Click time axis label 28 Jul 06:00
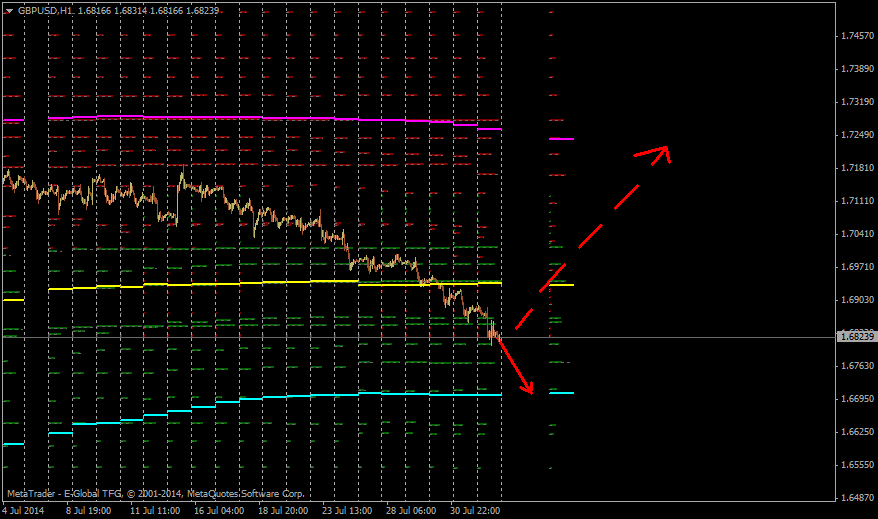This screenshot has width=878, height=519. [x=411, y=511]
